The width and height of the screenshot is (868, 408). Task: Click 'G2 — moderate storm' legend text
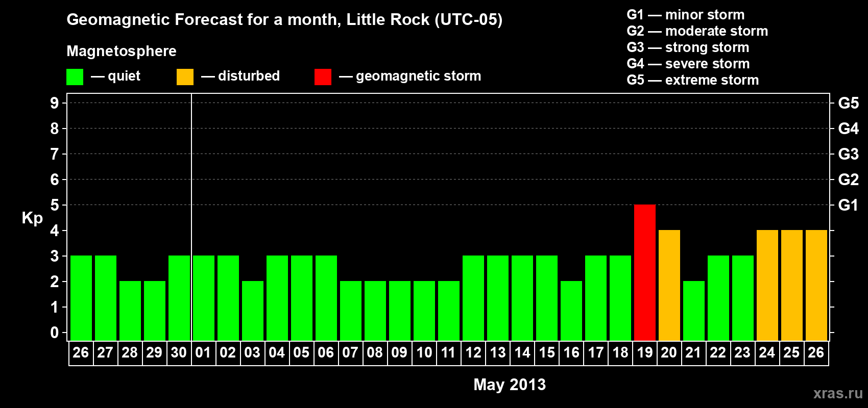coord(697,31)
